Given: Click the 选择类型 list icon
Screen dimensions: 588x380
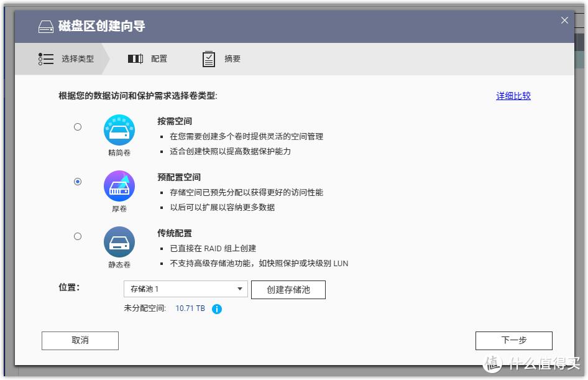Looking at the screenshot, I should point(45,58).
